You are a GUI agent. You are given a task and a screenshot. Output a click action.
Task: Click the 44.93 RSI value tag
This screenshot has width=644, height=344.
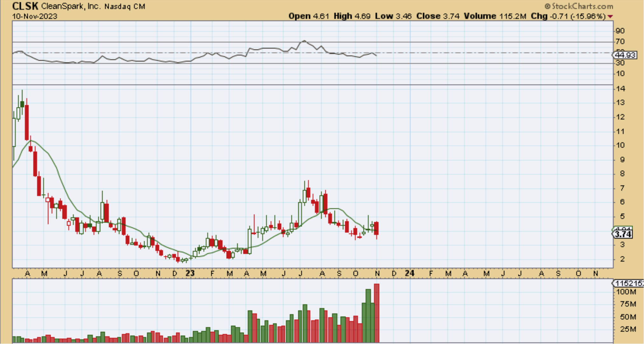tap(625, 55)
